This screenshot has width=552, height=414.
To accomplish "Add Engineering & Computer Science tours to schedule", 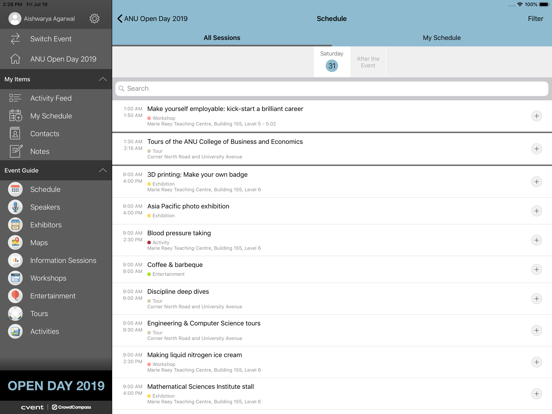I will pos(536,330).
